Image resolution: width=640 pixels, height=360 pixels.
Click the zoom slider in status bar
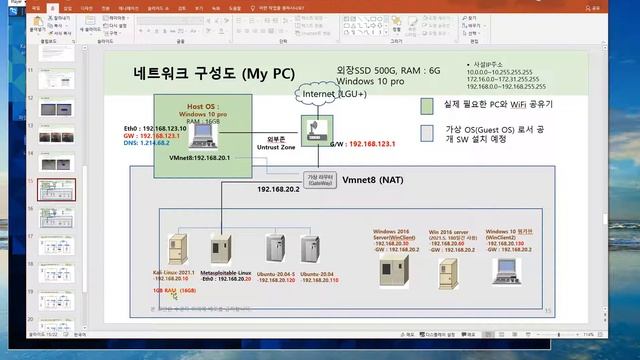point(558,334)
